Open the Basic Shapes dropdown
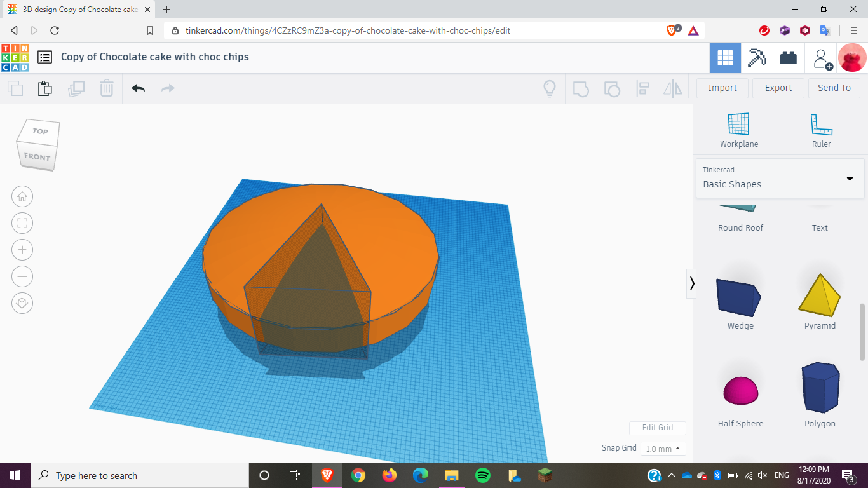The height and width of the screenshot is (488, 868). click(x=780, y=179)
